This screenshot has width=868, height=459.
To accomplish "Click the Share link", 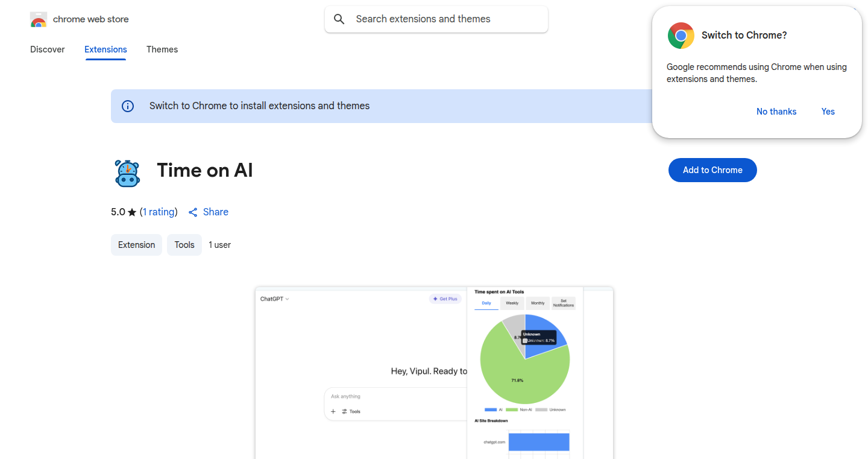I will tap(216, 212).
